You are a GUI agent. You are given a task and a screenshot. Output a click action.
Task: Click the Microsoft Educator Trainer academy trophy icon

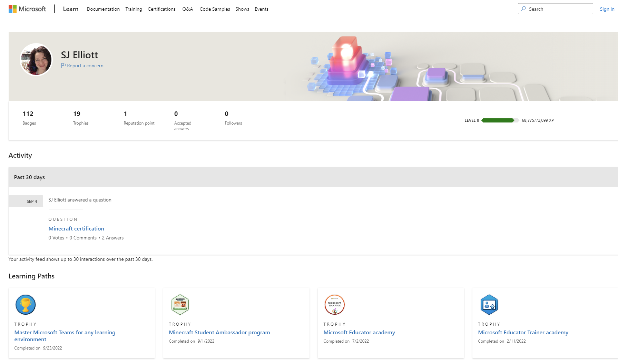[x=489, y=304]
